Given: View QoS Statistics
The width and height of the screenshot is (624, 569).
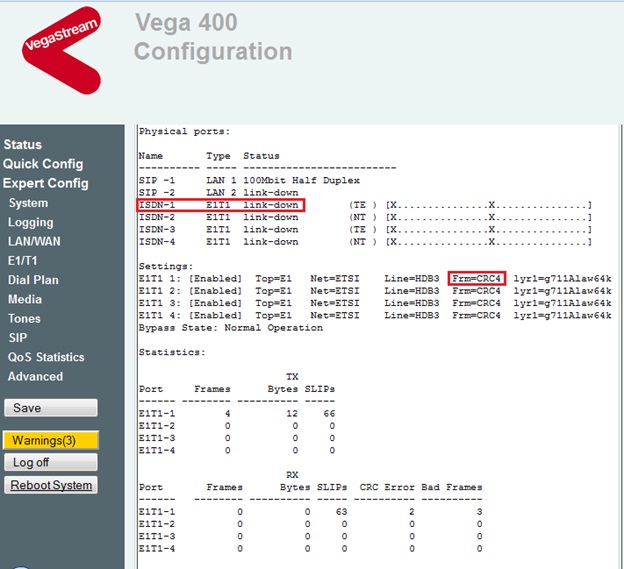Looking at the screenshot, I should 46,357.
